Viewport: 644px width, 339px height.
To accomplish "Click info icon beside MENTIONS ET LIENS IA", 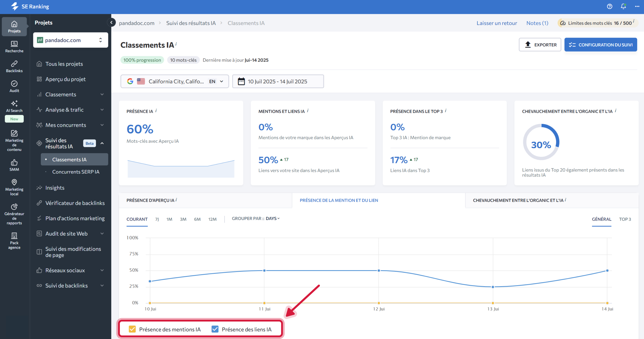I will pos(308,111).
